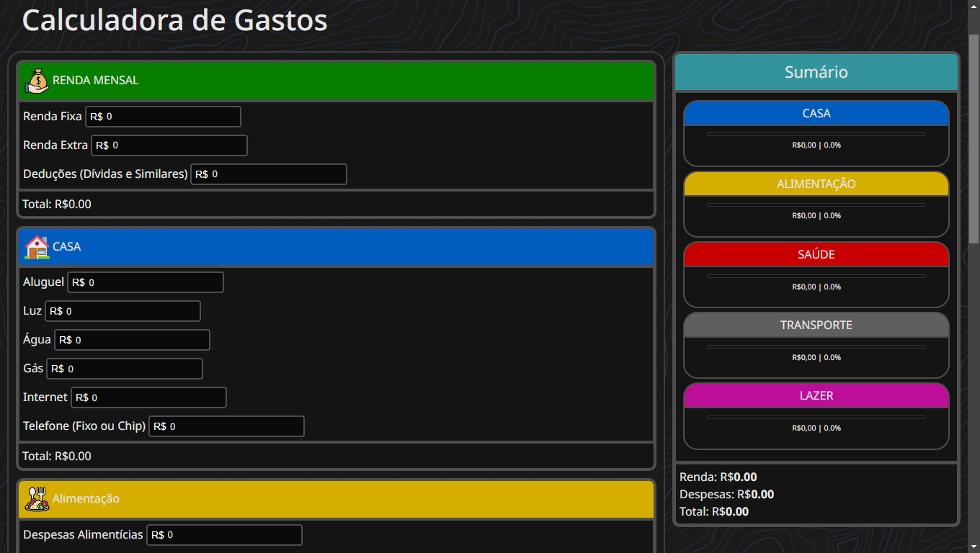Focus the Renda Fixa input field

click(x=163, y=117)
